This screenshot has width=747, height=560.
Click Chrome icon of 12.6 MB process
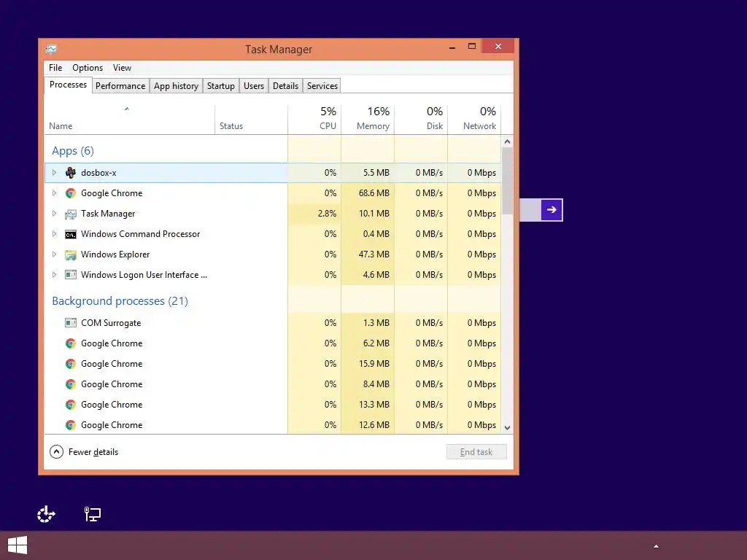(71, 425)
